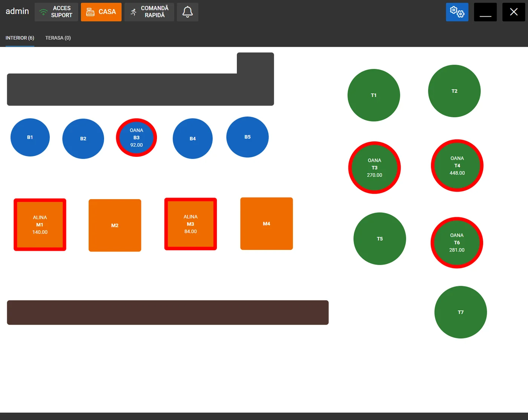Image resolution: width=528 pixels, height=420 pixels.
Task: Select the INTERIOR (6) tab
Action: coord(20,38)
